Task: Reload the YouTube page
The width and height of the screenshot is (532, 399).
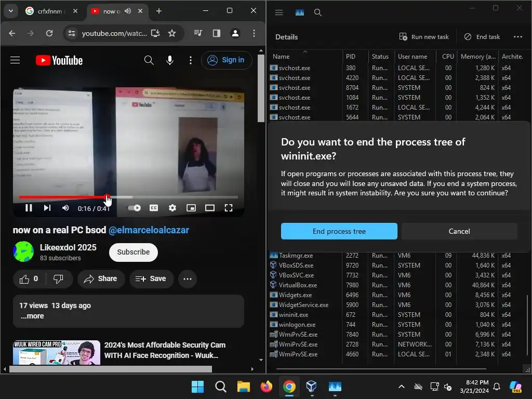Action: point(49,33)
